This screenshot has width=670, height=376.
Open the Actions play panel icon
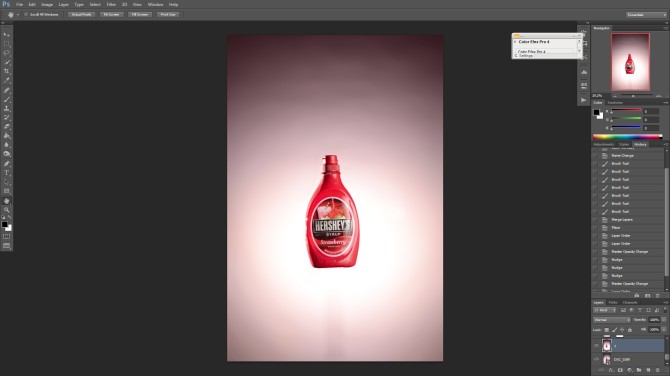(584, 100)
